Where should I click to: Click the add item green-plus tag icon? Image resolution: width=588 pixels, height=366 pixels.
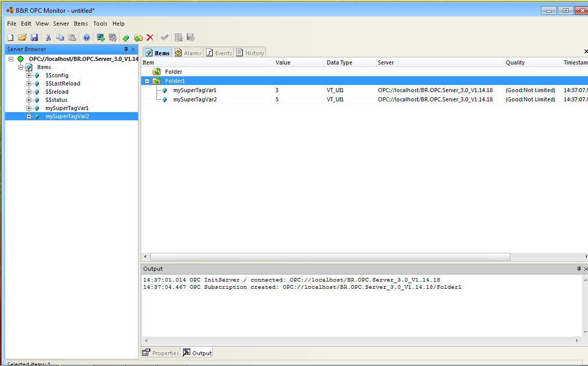(x=126, y=37)
